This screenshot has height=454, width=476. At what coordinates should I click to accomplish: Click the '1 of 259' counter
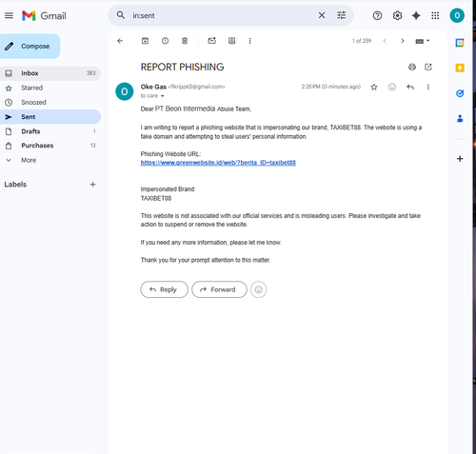(362, 41)
